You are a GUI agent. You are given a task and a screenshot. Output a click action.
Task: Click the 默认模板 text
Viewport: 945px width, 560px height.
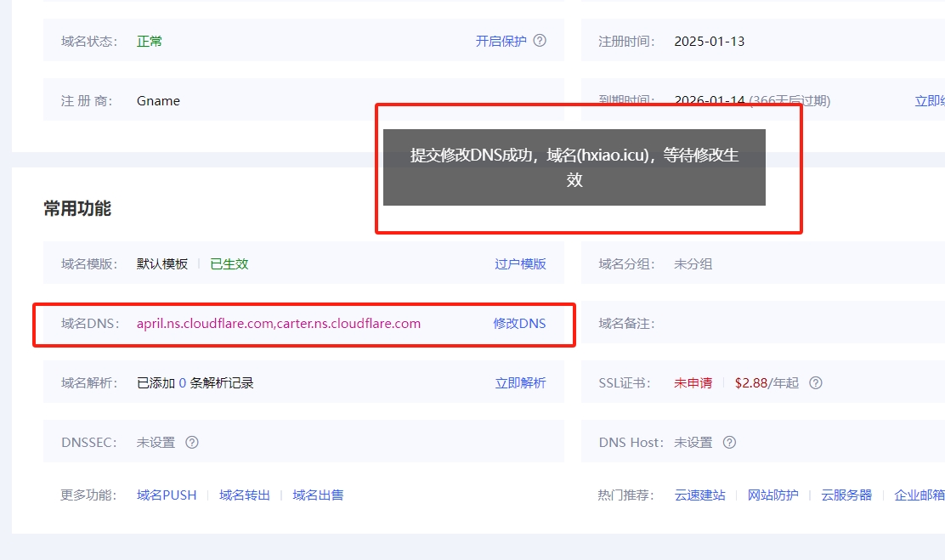point(162,264)
